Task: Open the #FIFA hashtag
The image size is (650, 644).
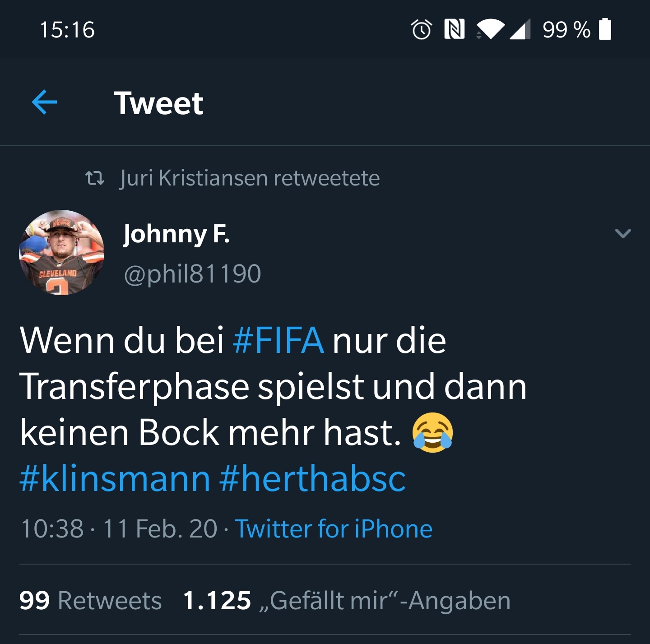Action: [x=278, y=340]
